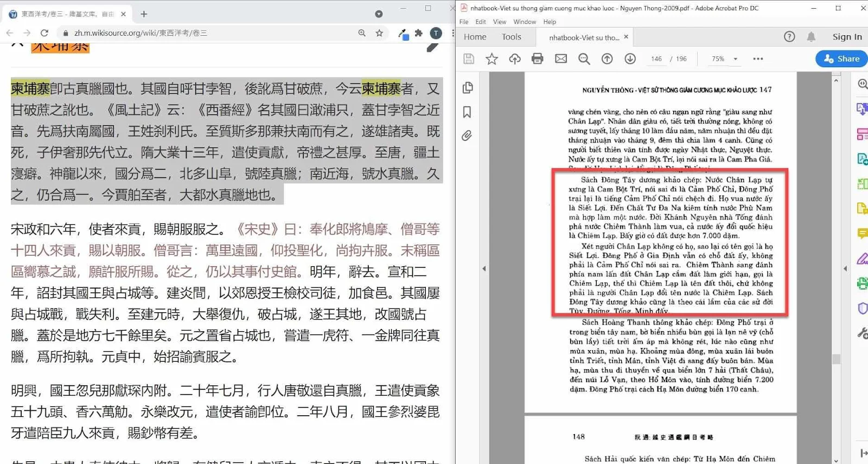Click the page header NGUYỄN THÔNG in PDF
The height and width of the screenshot is (464, 868).
pos(608,90)
